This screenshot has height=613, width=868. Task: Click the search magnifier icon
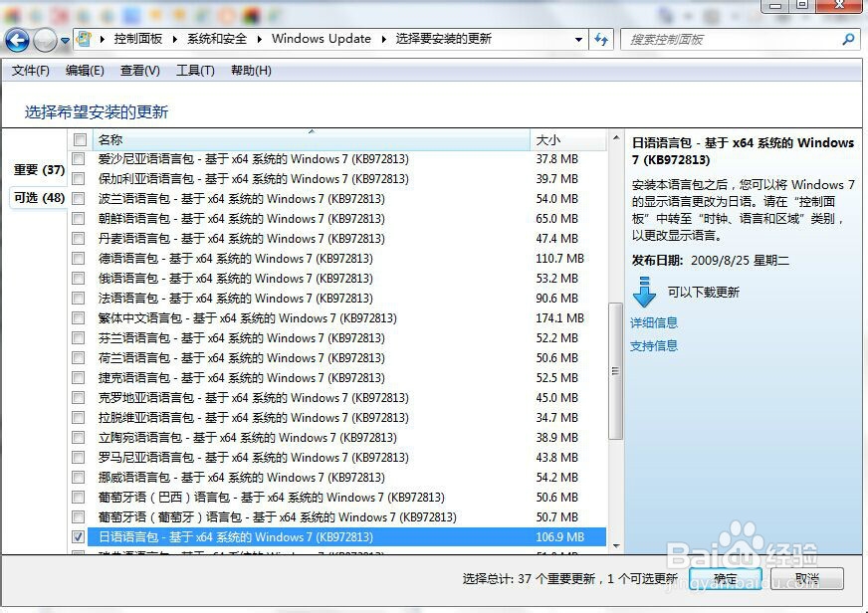[x=848, y=39]
